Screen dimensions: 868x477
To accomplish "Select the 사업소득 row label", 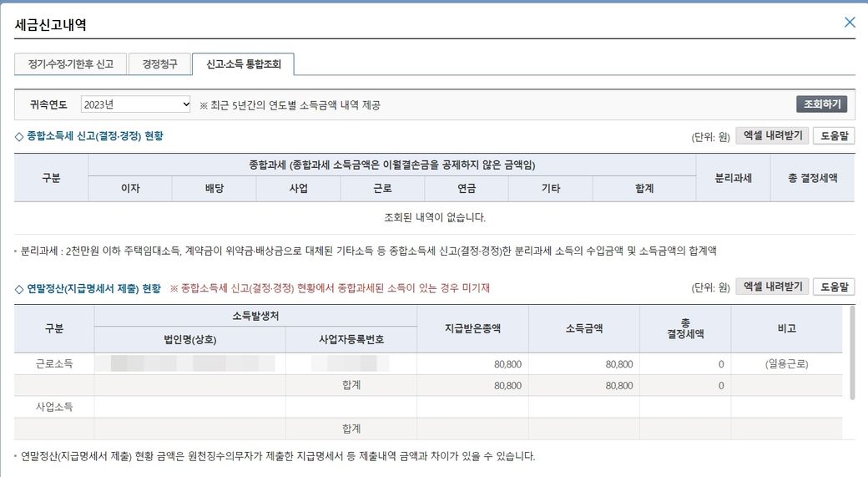I will point(54,407).
